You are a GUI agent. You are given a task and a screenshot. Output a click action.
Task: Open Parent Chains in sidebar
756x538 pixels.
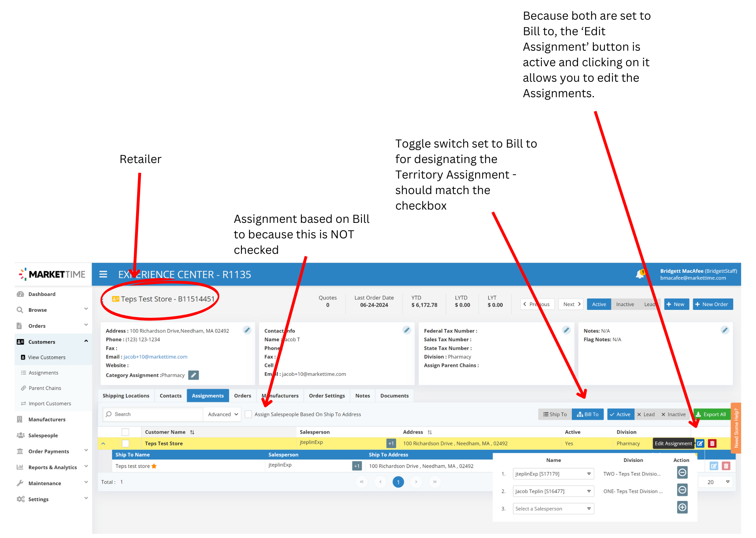[x=45, y=388]
